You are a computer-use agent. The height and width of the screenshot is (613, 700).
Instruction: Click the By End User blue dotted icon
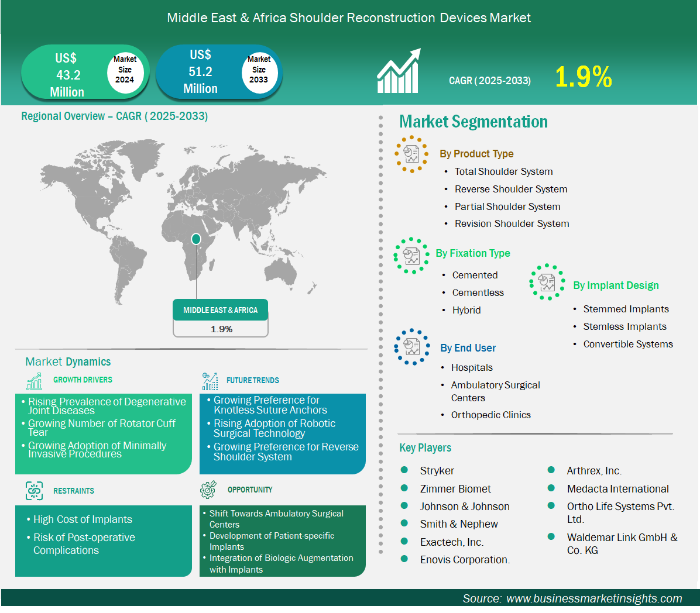(x=412, y=347)
